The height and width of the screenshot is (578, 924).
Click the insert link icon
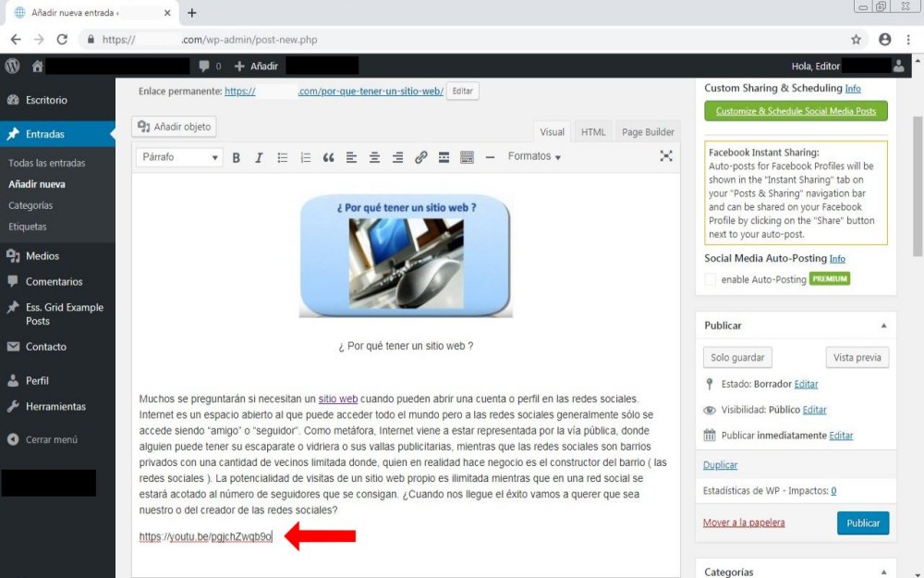pyautogui.click(x=420, y=157)
